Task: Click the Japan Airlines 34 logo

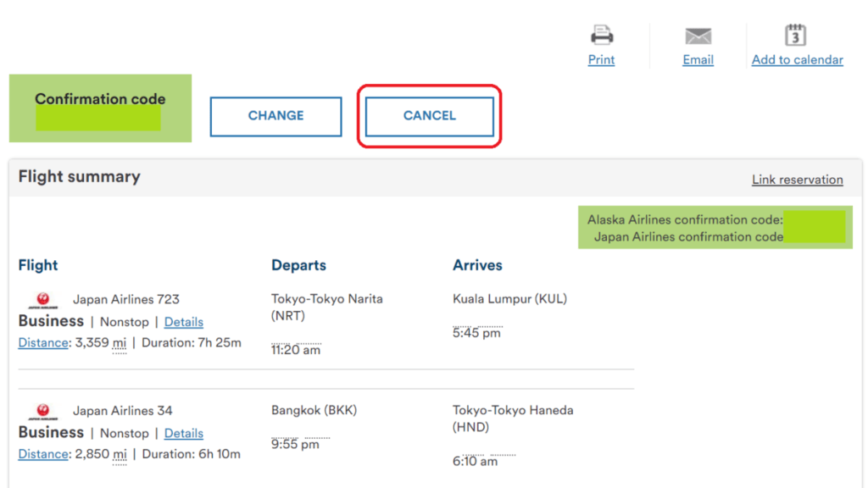Action: [43, 412]
